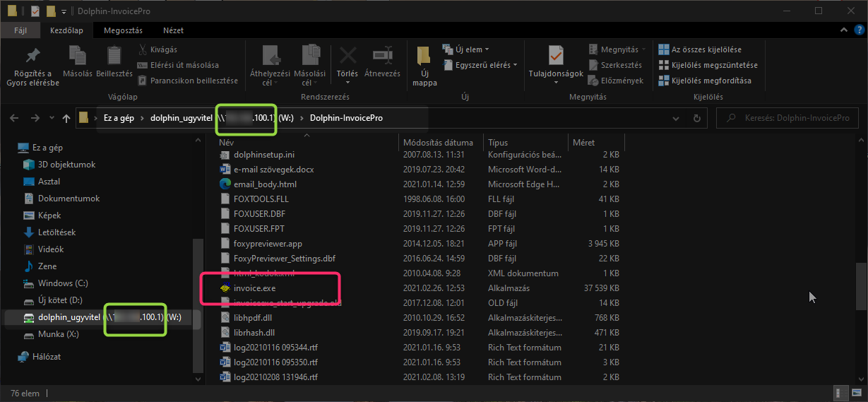Invert selection with Kijelölés megfordítása
Image resolution: width=868 pixels, height=402 pixels.
(x=705, y=81)
